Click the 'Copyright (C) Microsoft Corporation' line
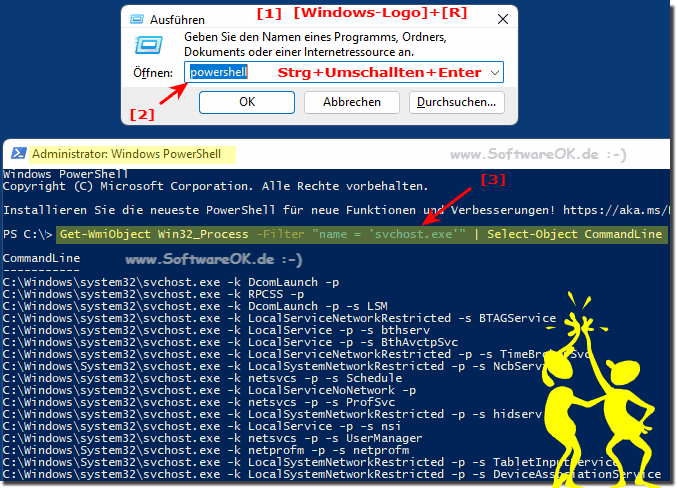The height and width of the screenshot is (488, 677). pyautogui.click(x=215, y=186)
